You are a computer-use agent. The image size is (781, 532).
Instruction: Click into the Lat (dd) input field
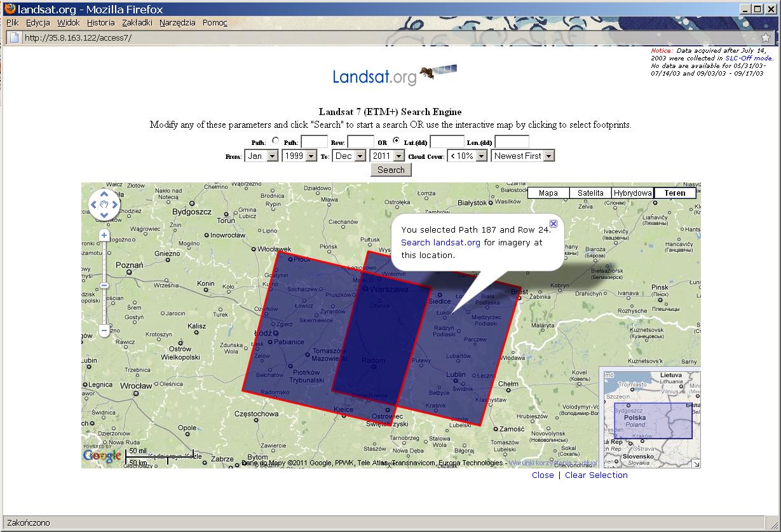447,142
